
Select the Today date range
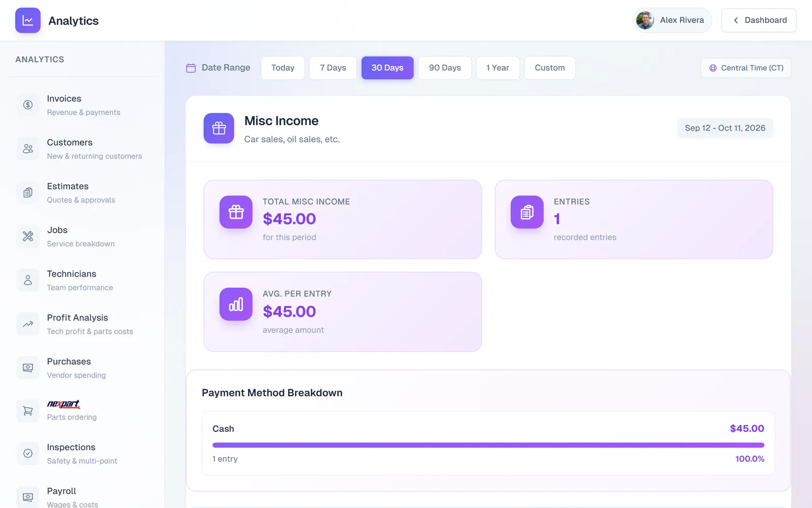point(283,68)
